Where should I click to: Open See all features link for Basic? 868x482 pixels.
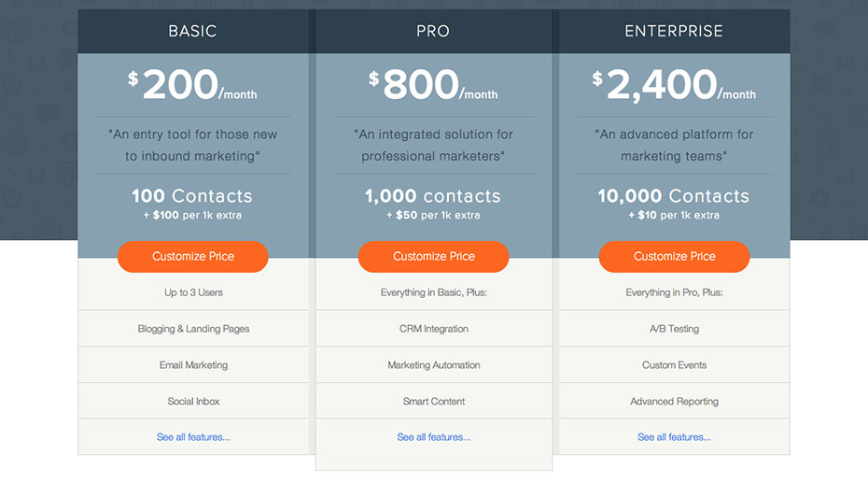(x=193, y=437)
